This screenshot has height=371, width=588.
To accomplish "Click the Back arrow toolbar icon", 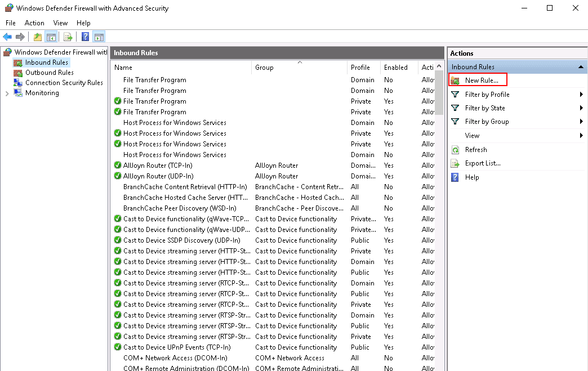I will [7, 37].
